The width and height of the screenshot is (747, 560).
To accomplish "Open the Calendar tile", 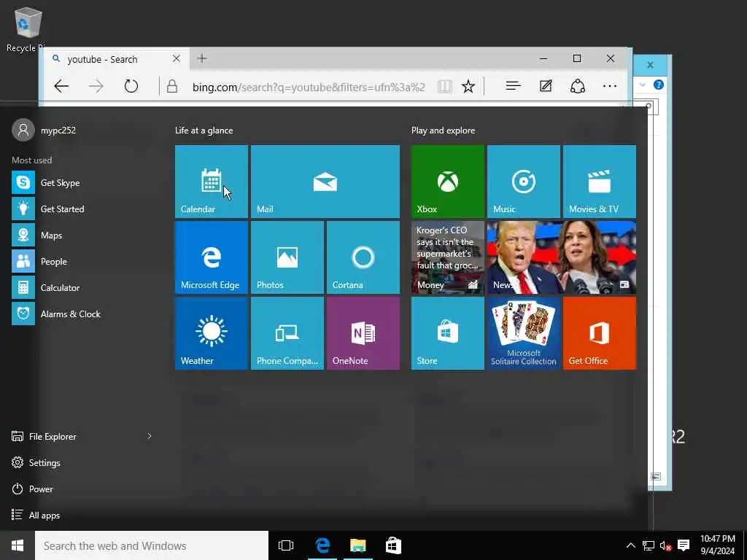I will [212, 182].
